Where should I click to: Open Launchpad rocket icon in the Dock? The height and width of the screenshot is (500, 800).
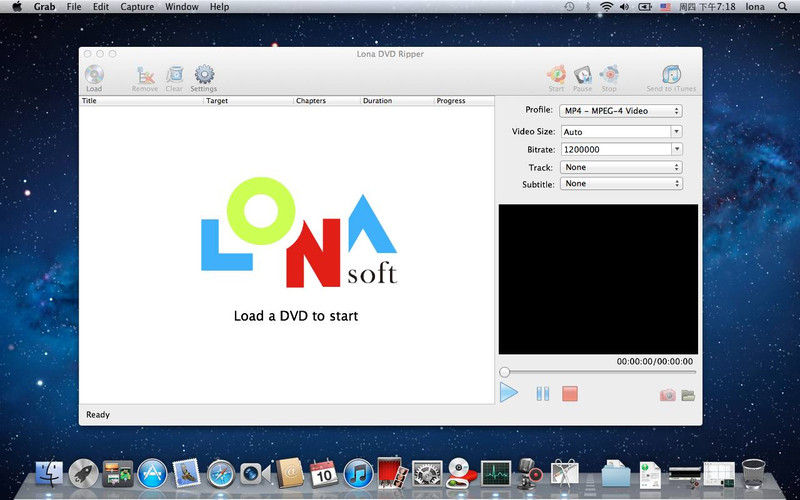(x=83, y=473)
